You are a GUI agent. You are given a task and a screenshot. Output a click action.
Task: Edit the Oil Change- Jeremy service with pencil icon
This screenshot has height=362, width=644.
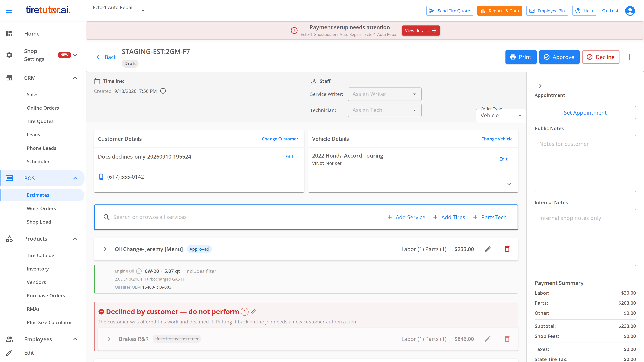[488, 249]
